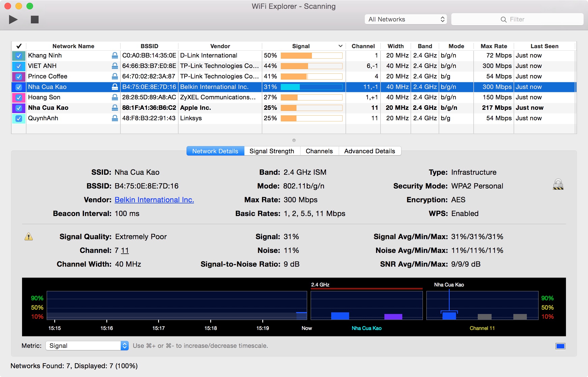
Task: Click the 15:17 time marker on graph
Action: 158,328
